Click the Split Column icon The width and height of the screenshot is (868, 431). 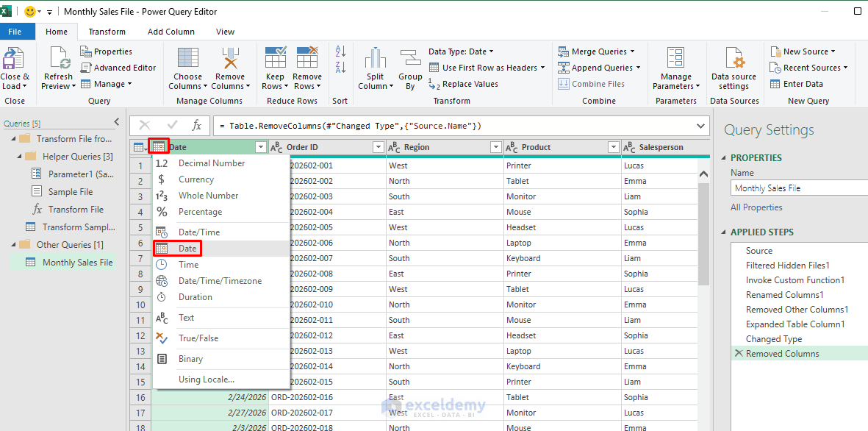pyautogui.click(x=376, y=59)
